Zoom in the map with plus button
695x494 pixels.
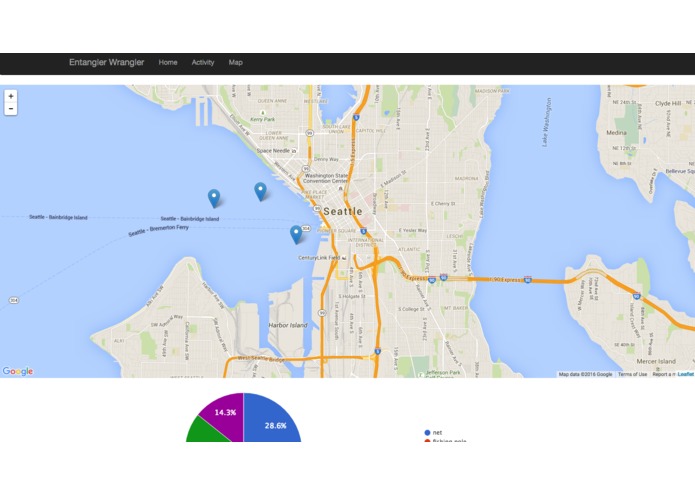pyautogui.click(x=11, y=96)
